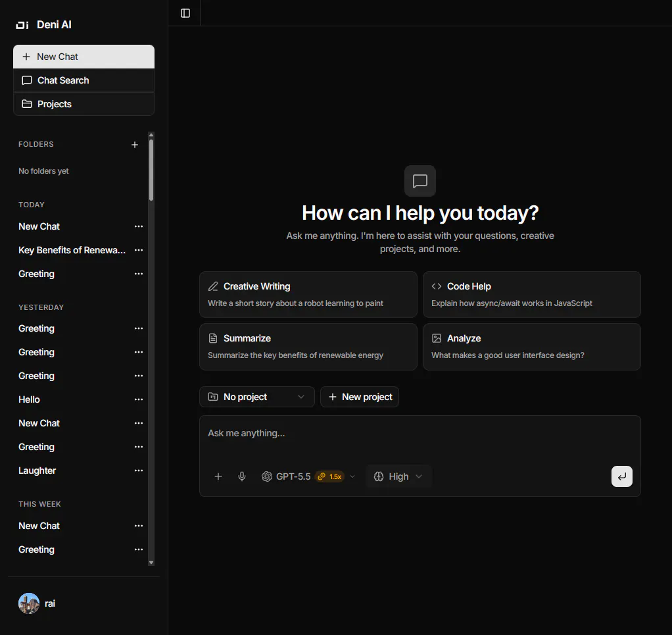Click the 1.5x usage multiplier badge
The image size is (672, 635).
[x=329, y=476]
